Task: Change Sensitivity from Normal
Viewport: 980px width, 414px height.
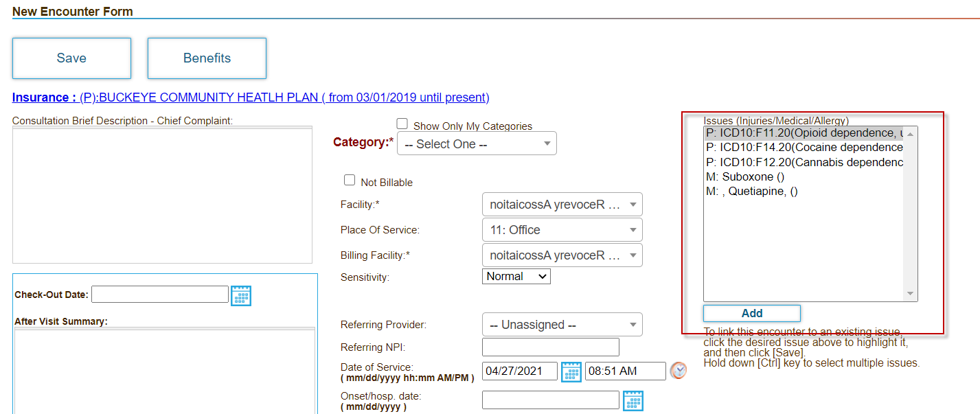Action: [516, 277]
